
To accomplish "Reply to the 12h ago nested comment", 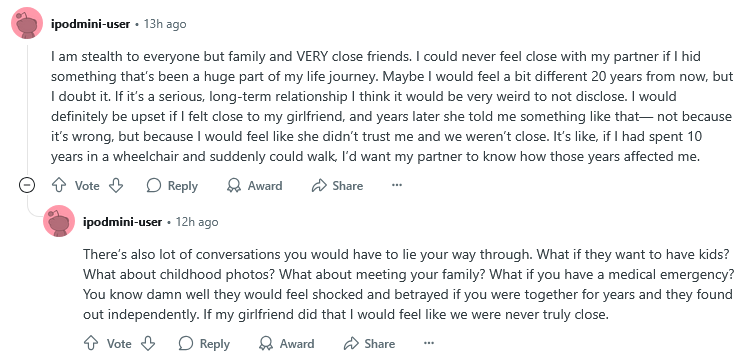I will (x=204, y=344).
